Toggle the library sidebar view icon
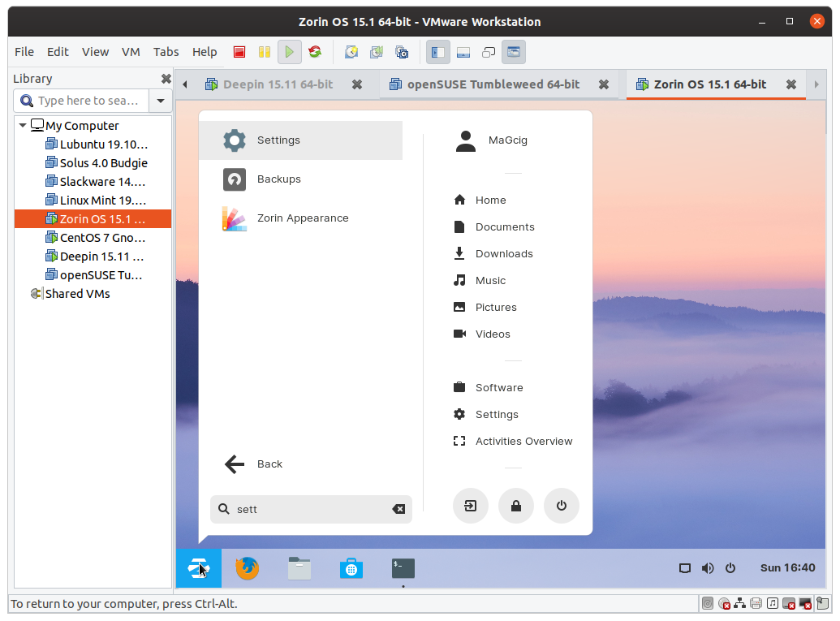 (437, 52)
